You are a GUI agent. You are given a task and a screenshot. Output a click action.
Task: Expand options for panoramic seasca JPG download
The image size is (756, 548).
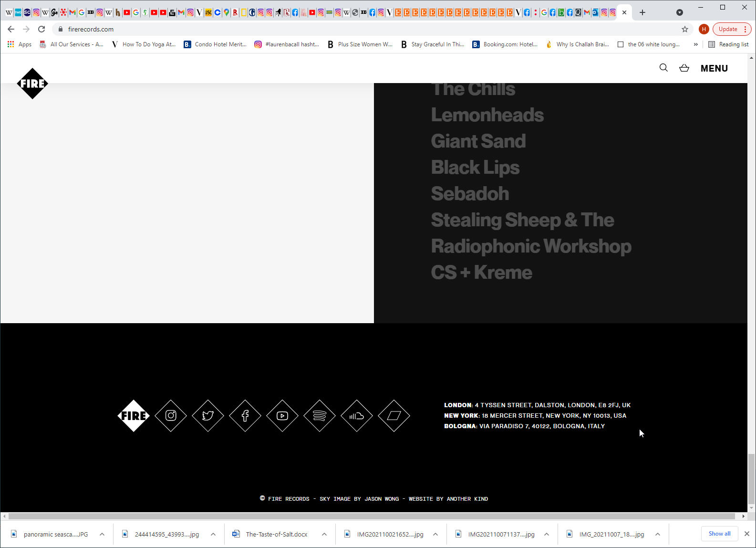(102, 534)
